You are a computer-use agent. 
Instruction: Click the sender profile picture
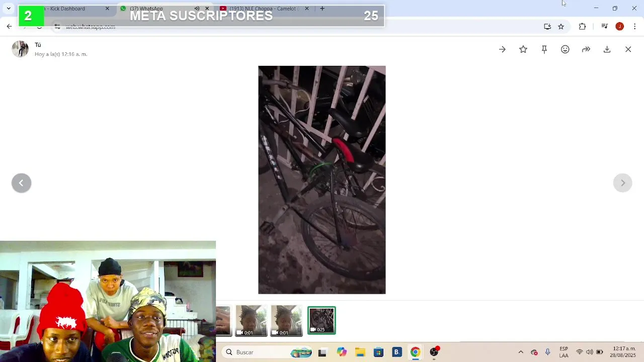coord(20,49)
